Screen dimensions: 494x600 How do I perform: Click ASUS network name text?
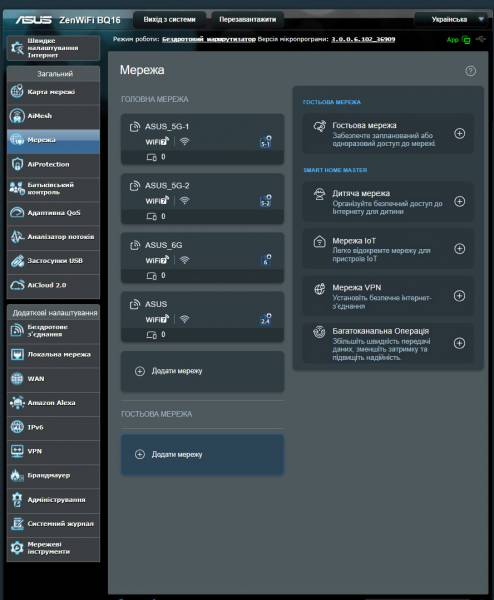156,304
